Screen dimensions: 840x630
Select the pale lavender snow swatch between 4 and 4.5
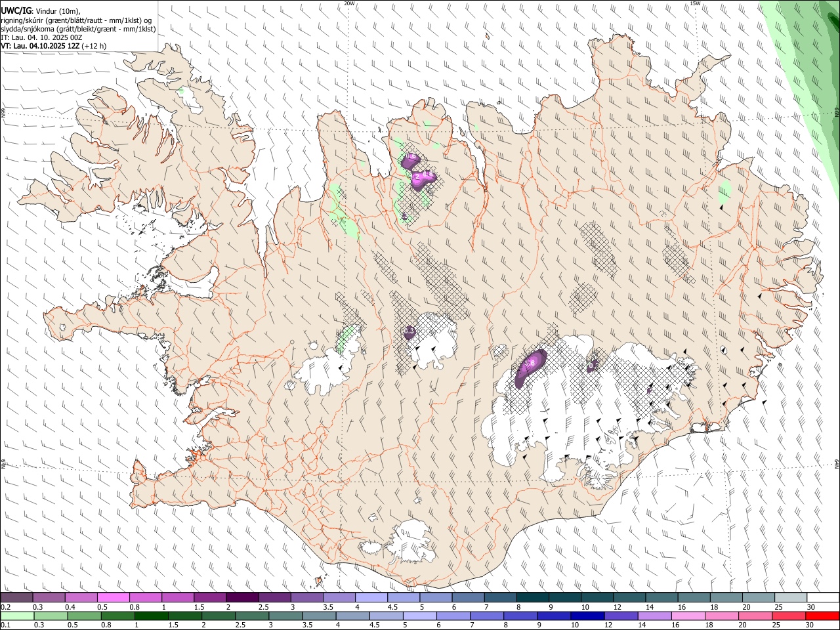(x=371, y=597)
